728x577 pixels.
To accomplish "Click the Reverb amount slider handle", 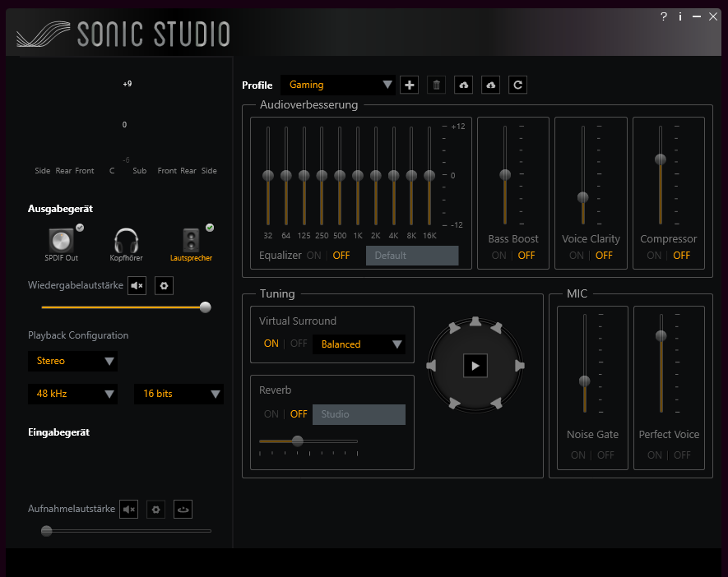I will [298, 441].
